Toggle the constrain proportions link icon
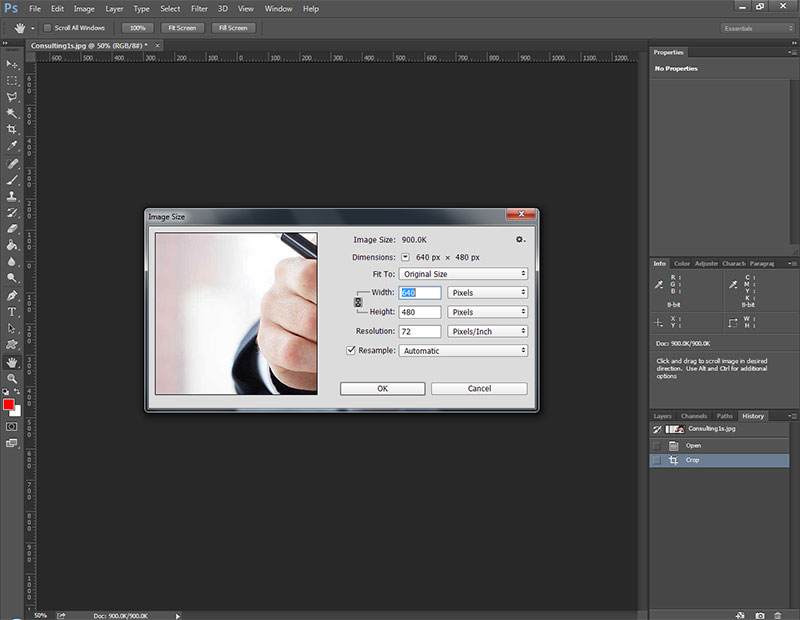Image resolution: width=800 pixels, height=620 pixels. pyautogui.click(x=358, y=302)
